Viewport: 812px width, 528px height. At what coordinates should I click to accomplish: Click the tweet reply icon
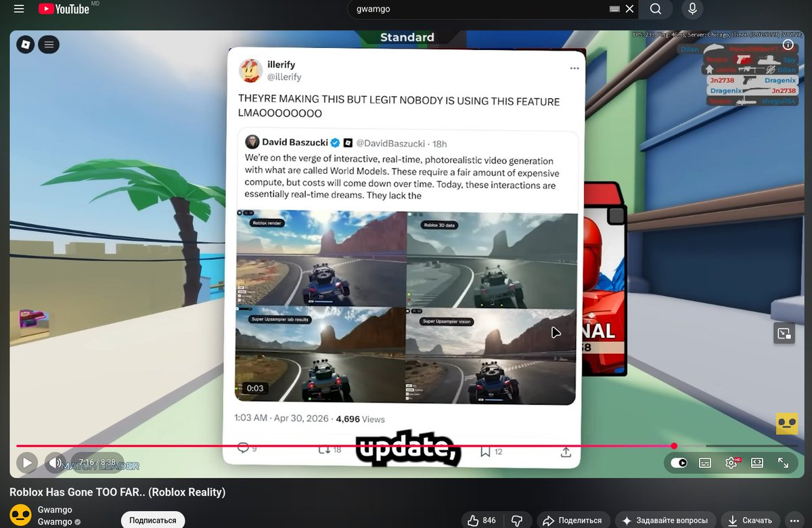pyautogui.click(x=243, y=447)
